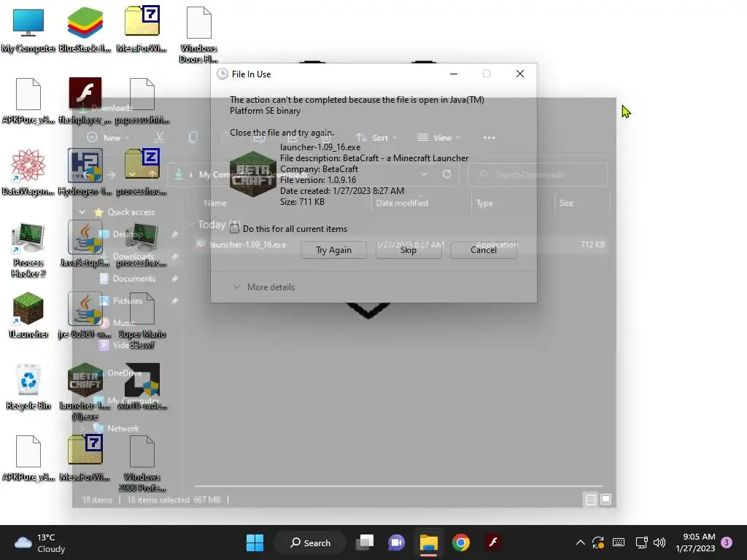Select Recycle Bin desktop icon
Image resolution: width=747 pixels, height=560 pixels.
pos(28,386)
